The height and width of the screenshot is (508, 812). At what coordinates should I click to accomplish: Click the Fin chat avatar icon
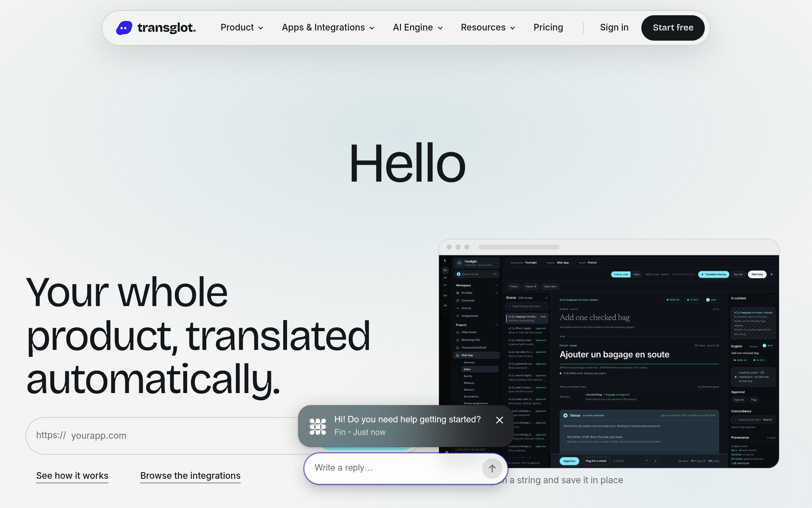click(318, 426)
